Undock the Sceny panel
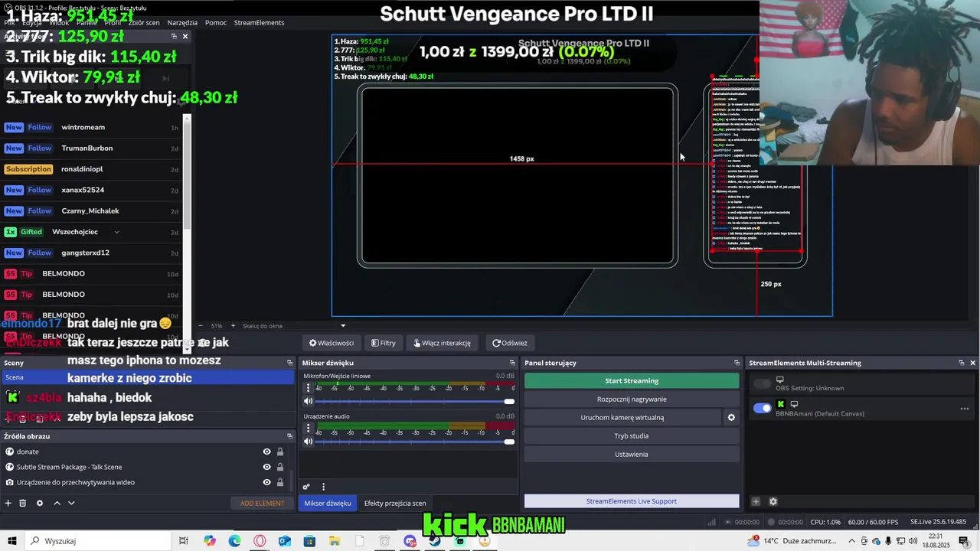This screenshot has width=980, height=551. (x=289, y=363)
